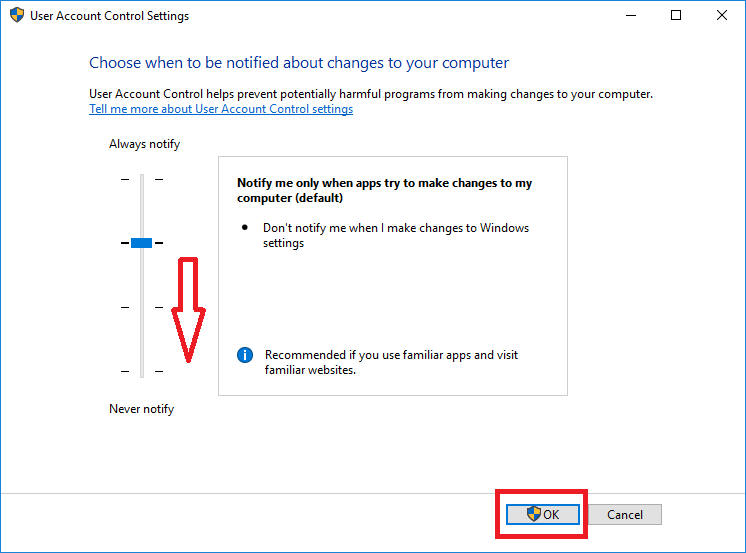The image size is (746, 553).
Task: Minimize the User Account Control Settings window
Action: coord(630,16)
